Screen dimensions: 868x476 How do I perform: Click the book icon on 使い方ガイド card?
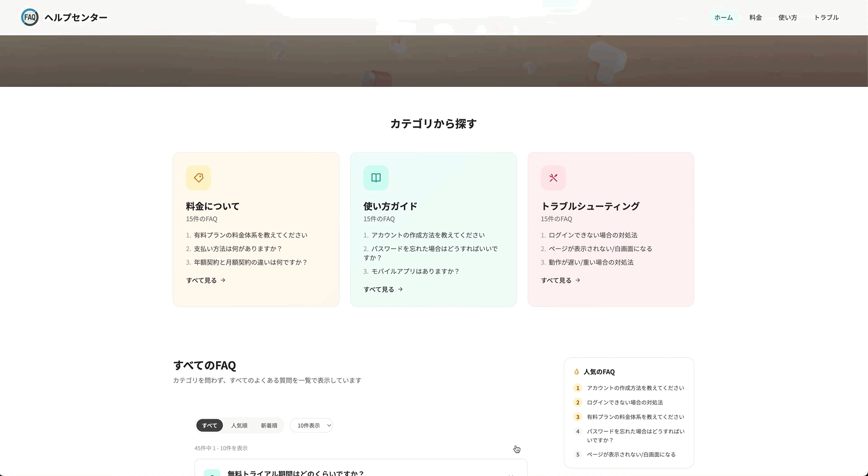(376, 178)
